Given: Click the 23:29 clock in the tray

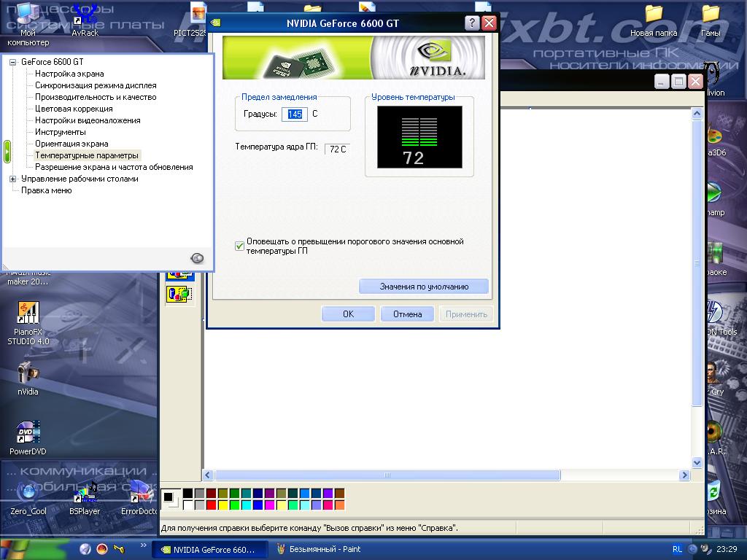Looking at the screenshot, I should 727,549.
